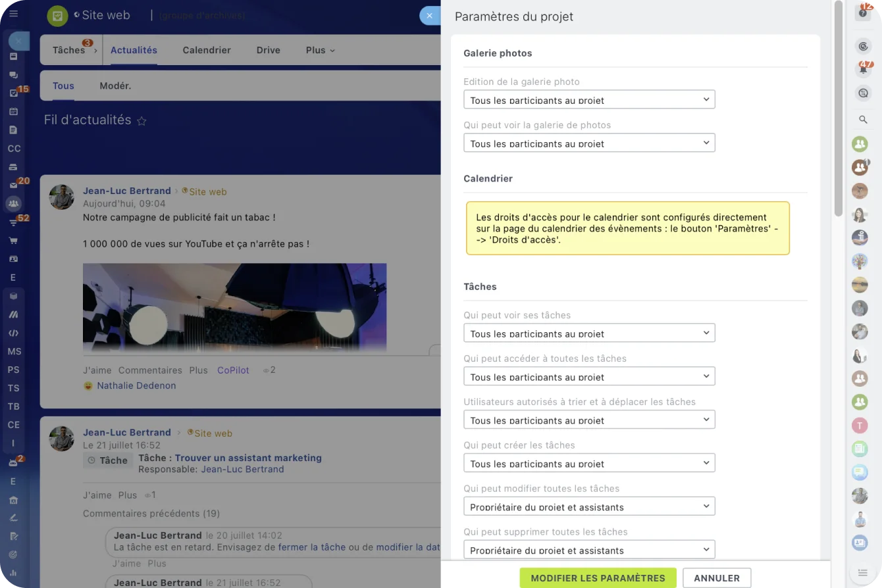The height and width of the screenshot is (588, 882).
Task: Open 'Qui peut créer les tâches' dropdown
Action: point(589,463)
